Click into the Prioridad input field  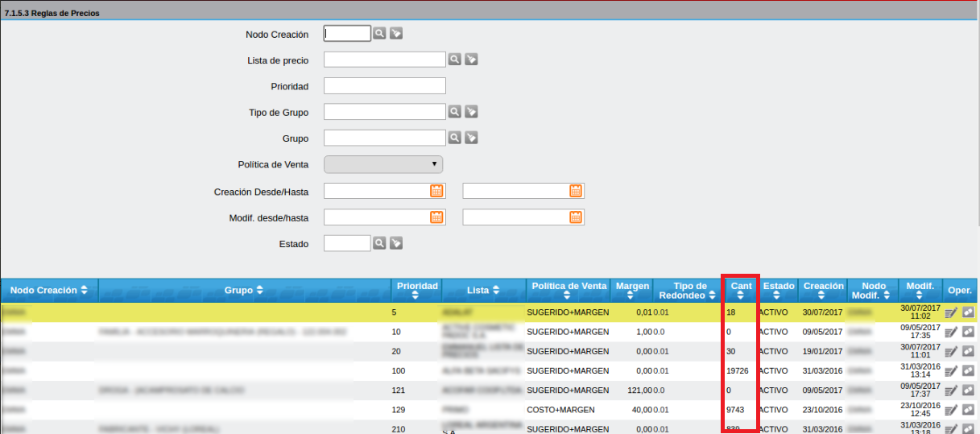click(x=384, y=86)
